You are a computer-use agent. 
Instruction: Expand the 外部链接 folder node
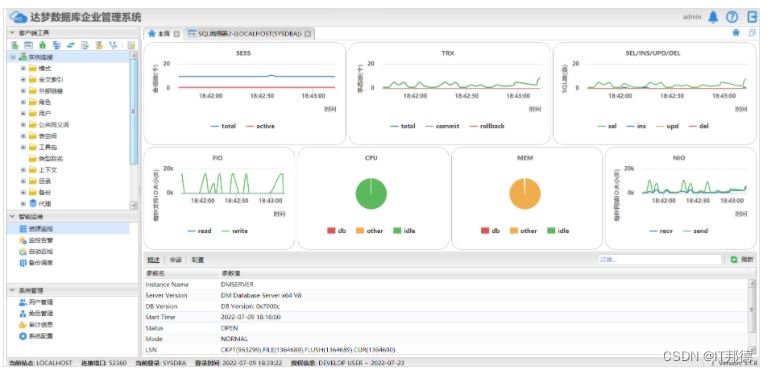[23, 91]
